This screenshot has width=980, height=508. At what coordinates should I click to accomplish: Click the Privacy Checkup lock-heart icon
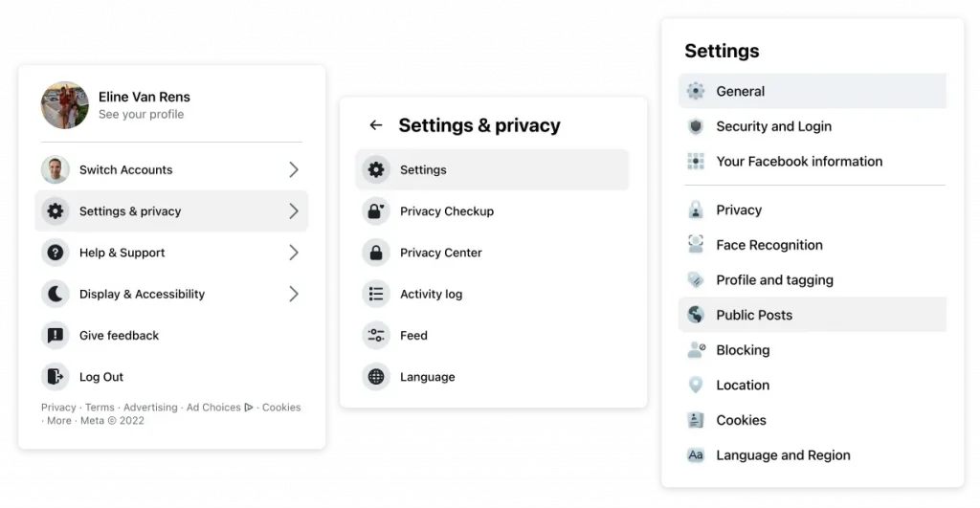pyautogui.click(x=376, y=211)
